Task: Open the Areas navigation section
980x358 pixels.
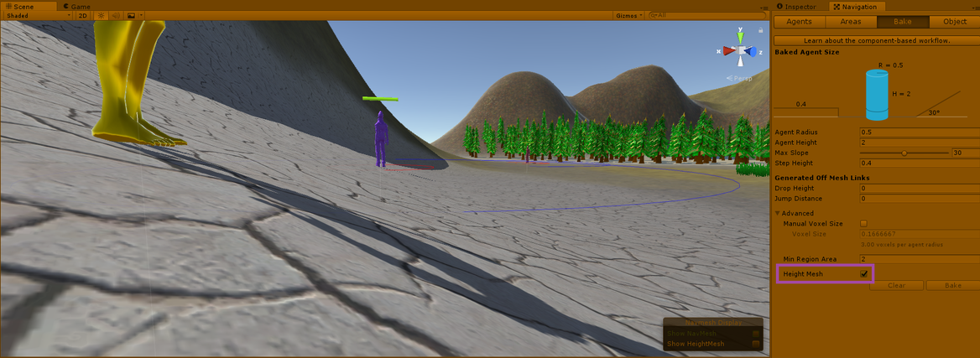Action: 851,22
